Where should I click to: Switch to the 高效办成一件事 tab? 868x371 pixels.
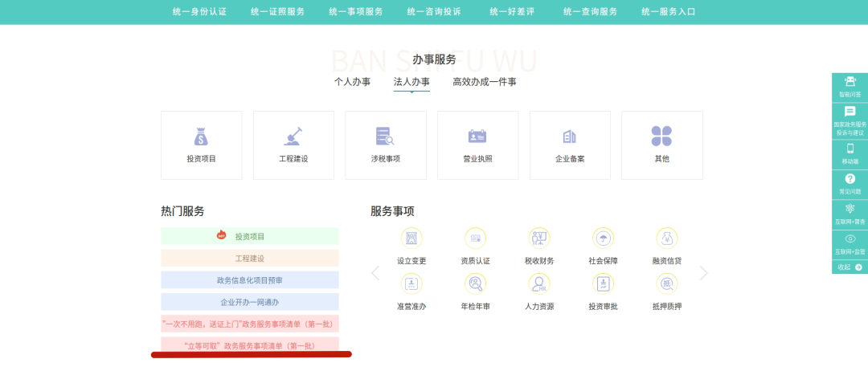click(485, 82)
